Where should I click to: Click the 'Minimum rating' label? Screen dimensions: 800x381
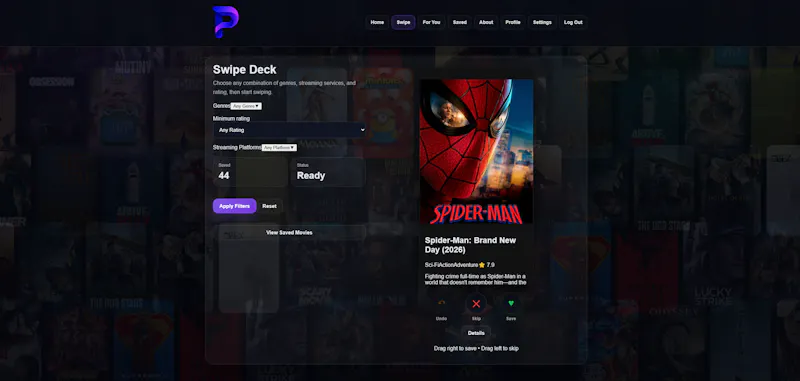[x=231, y=118]
